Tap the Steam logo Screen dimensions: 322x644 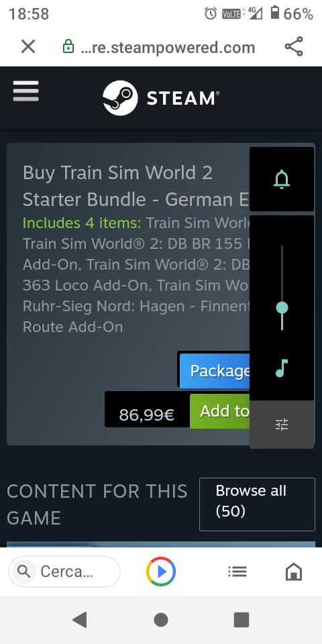[x=161, y=98]
